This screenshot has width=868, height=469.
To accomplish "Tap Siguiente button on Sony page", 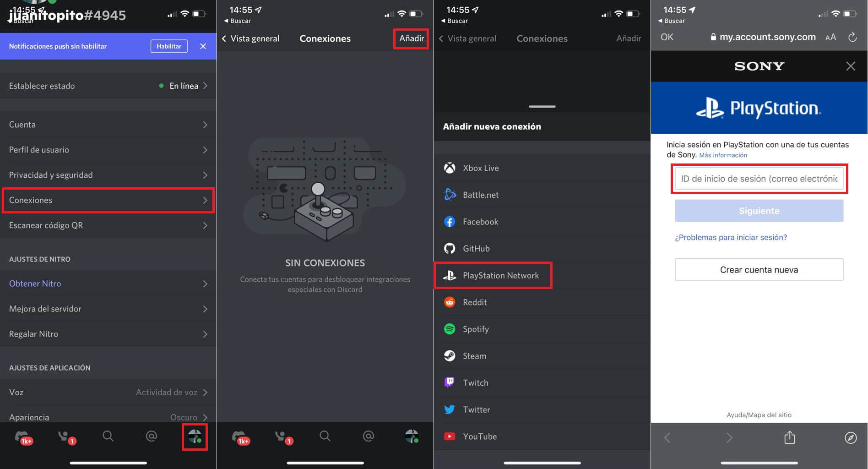I will point(759,211).
